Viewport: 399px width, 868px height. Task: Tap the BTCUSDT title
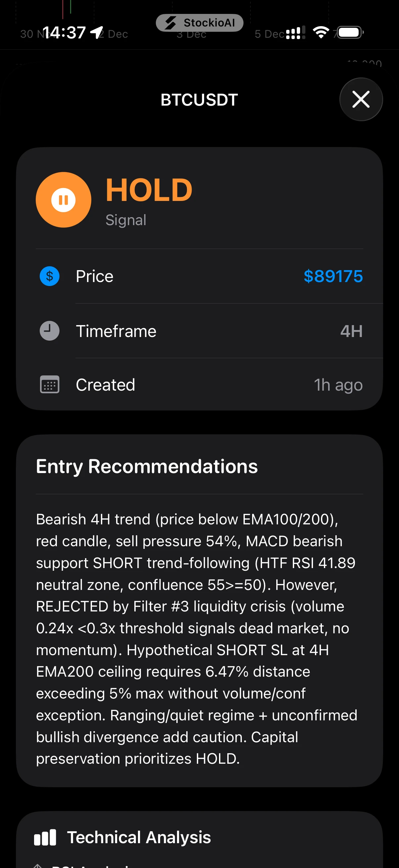(x=199, y=100)
